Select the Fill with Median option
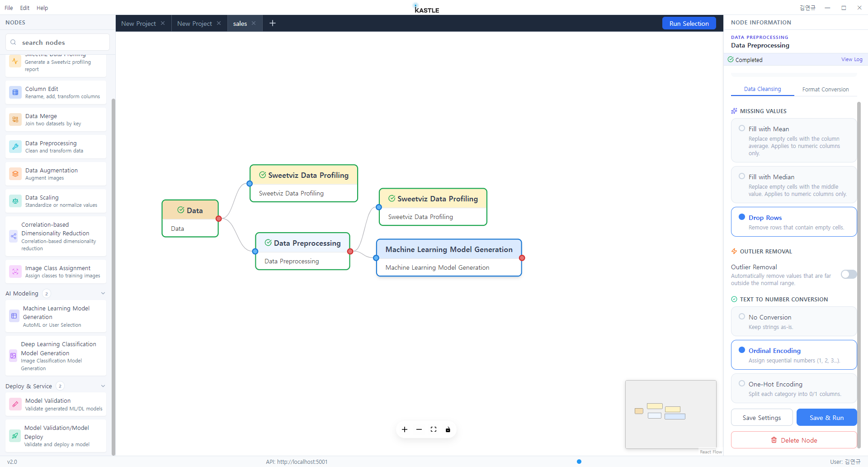The image size is (868, 467). pos(794,185)
